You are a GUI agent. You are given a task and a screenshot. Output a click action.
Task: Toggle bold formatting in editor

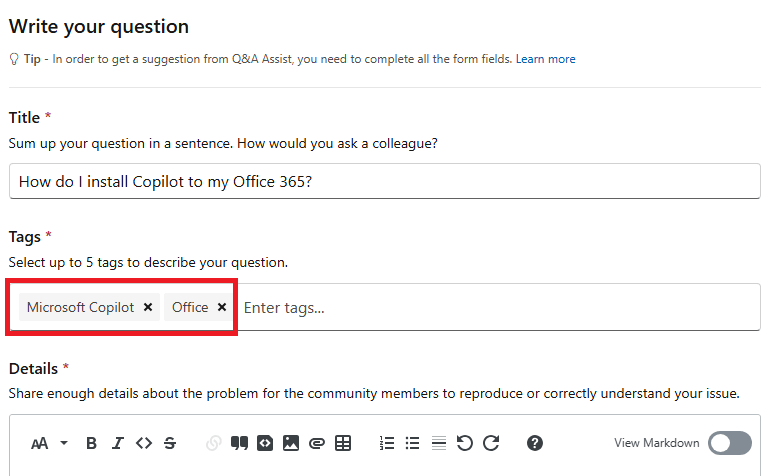pyautogui.click(x=92, y=443)
